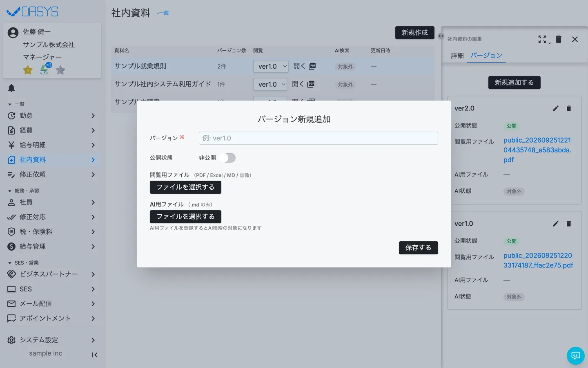Delete the document via trash icon in panel header

[559, 39]
